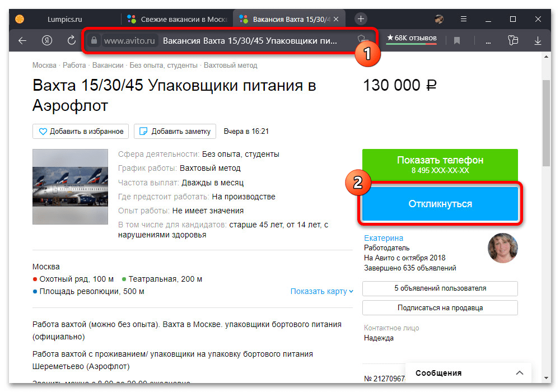Click Подписаться на продавца

coord(440,308)
